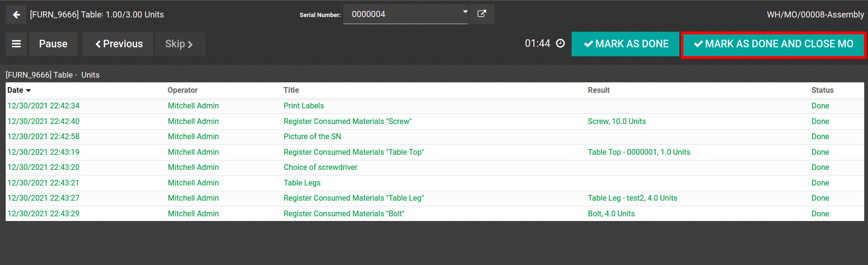This screenshot has width=868, height=265.
Task: Open the Print Labels row
Action: (304, 106)
